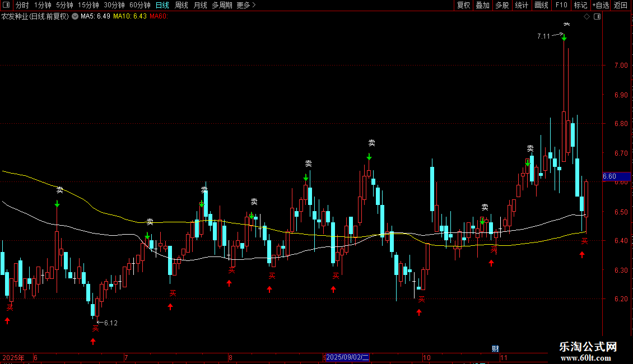The width and height of the screenshot is (633, 364).
Task: Click the green sell arrow at 7.11 peak
Action: click(564, 38)
